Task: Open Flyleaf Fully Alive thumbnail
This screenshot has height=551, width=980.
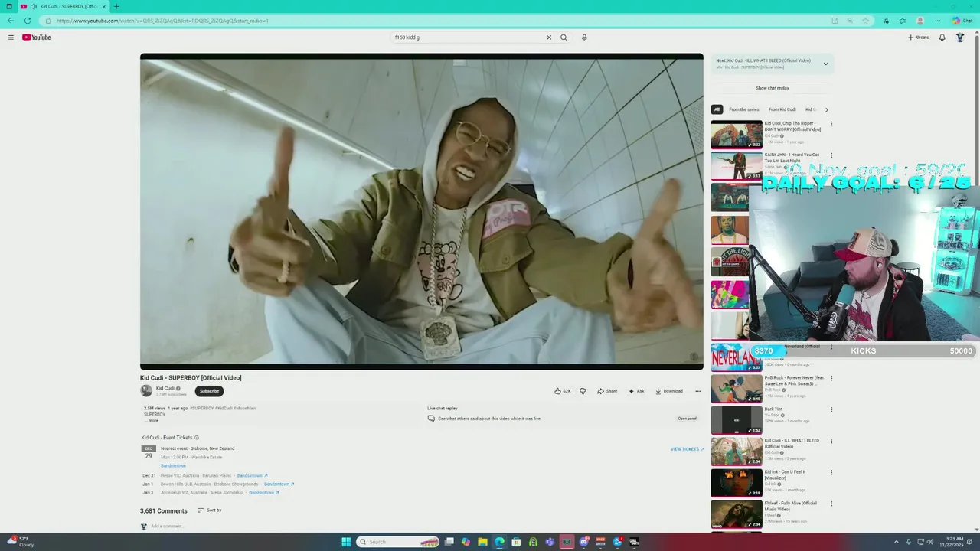Action: pos(737,514)
